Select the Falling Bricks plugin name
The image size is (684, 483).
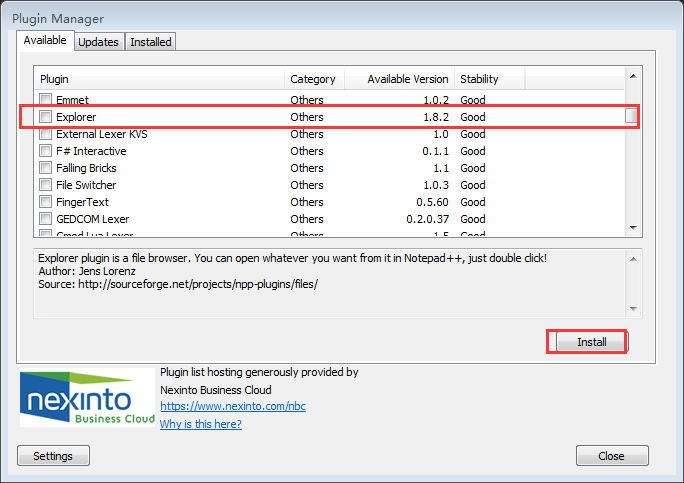86,168
